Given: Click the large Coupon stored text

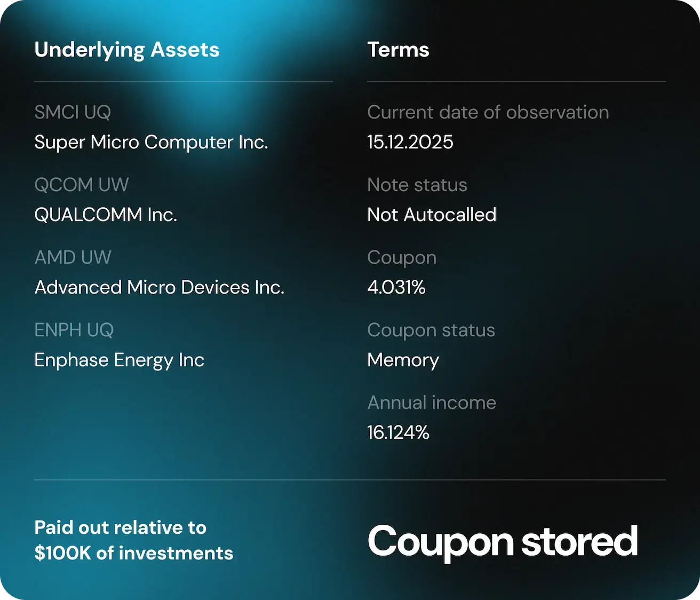Looking at the screenshot, I should 502,541.
